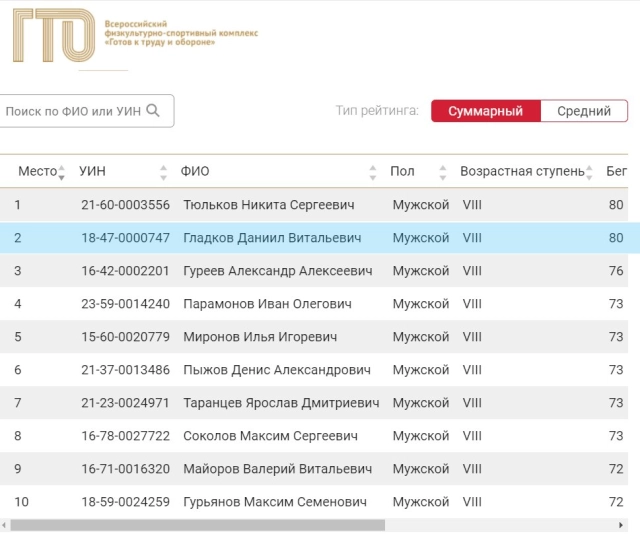Click the horizontal scrollbar thumb
This screenshot has height=538, width=640.
[x=198, y=525]
